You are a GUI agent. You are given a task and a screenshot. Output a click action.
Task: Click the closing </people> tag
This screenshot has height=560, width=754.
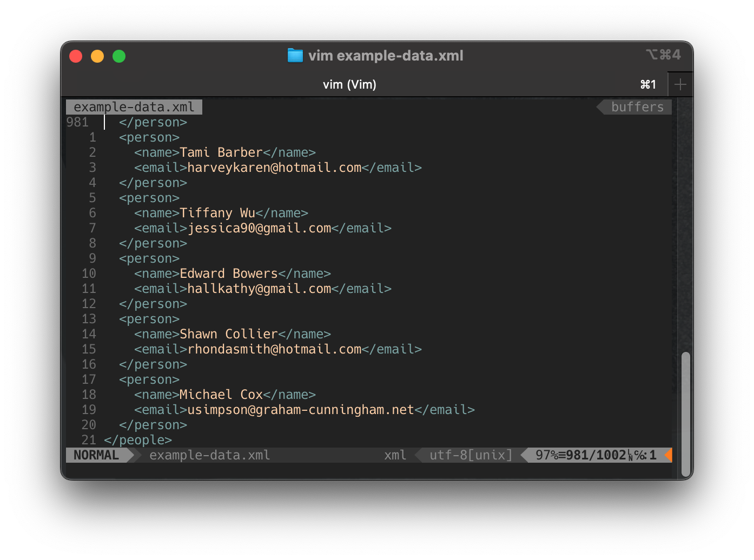click(137, 440)
